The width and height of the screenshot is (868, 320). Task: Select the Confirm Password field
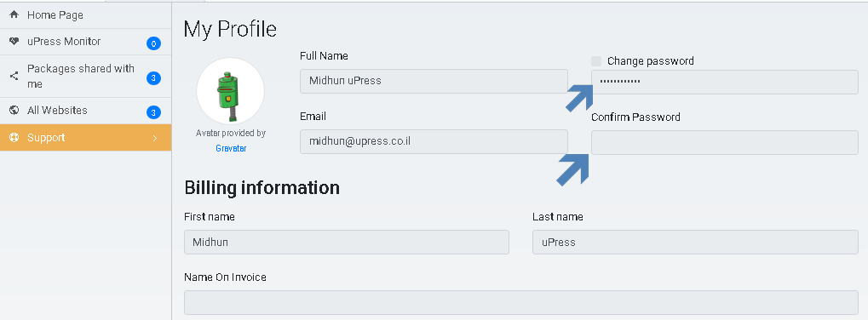[x=725, y=142]
